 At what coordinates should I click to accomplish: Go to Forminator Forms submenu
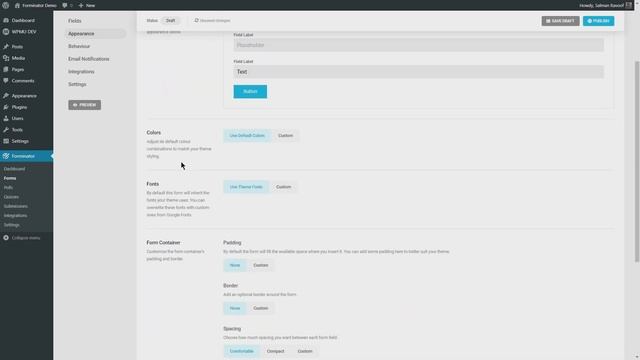[10, 178]
